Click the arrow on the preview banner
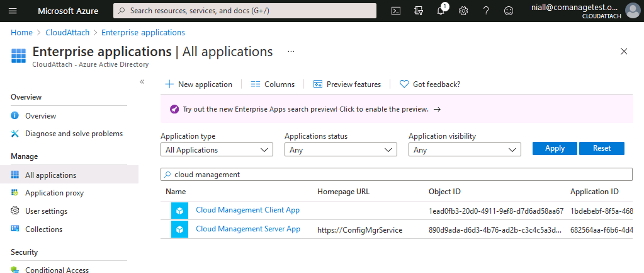The width and height of the screenshot is (644, 273). tap(437, 110)
